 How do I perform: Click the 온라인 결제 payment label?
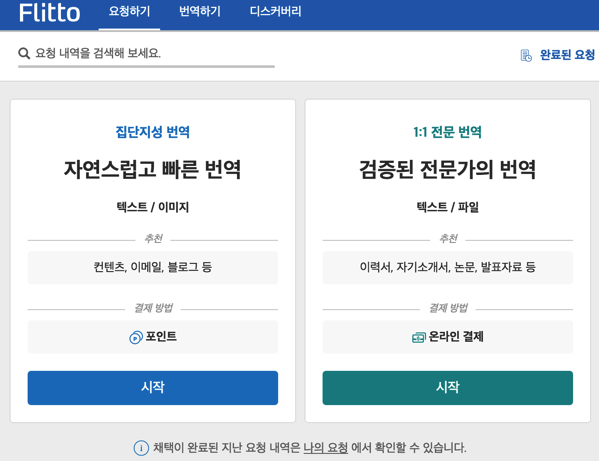point(456,336)
